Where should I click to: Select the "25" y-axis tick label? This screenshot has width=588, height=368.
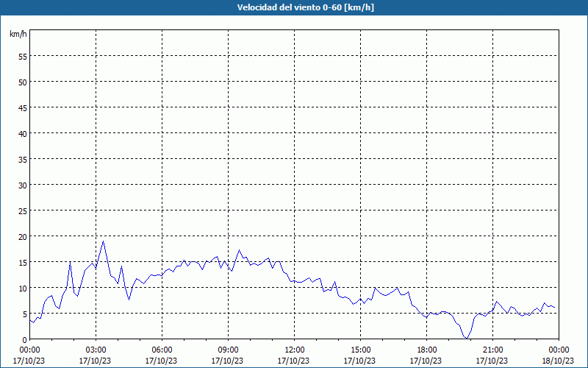tap(23, 210)
